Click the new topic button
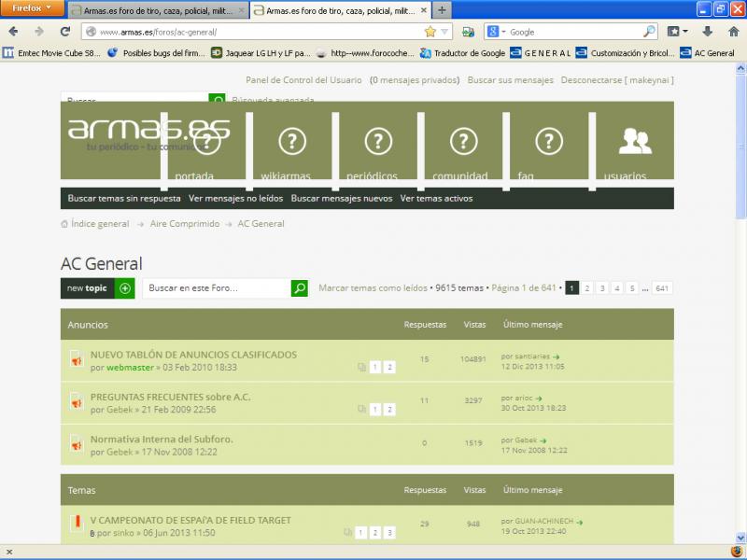Viewport: 747px width, 560px height. pos(98,288)
